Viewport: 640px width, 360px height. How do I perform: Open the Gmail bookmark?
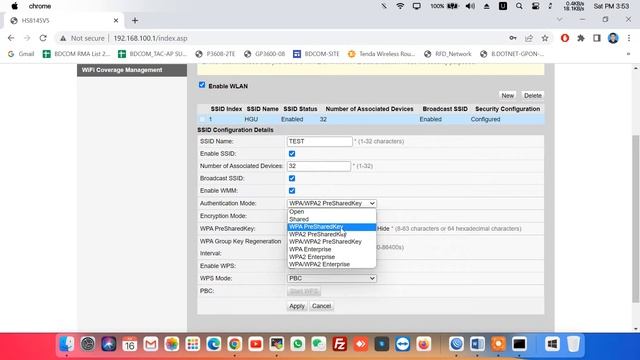click(x=21, y=54)
